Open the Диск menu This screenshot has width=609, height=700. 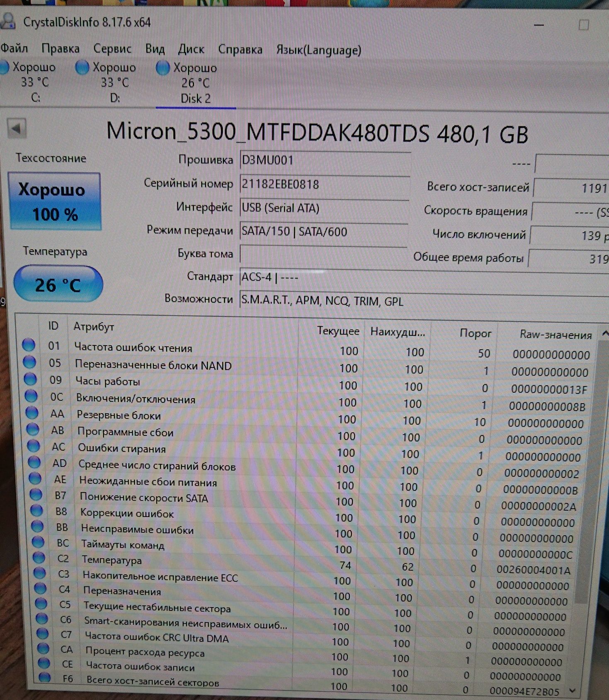(x=191, y=49)
